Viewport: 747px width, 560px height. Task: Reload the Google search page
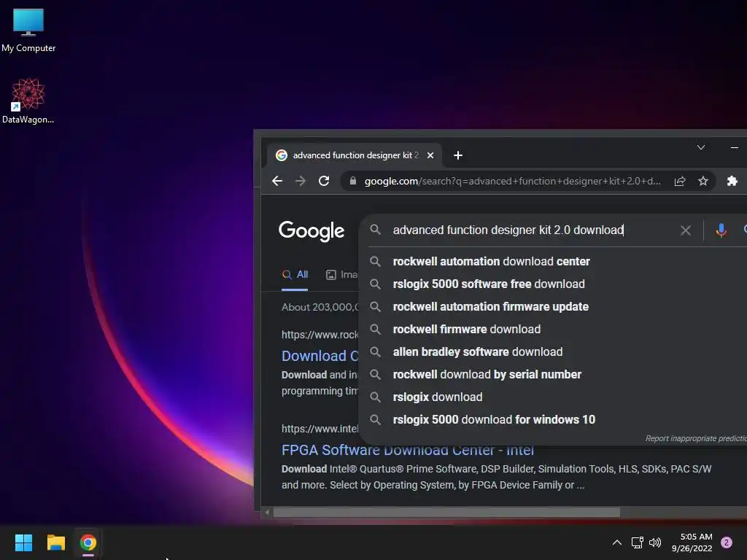coord(324,181)
